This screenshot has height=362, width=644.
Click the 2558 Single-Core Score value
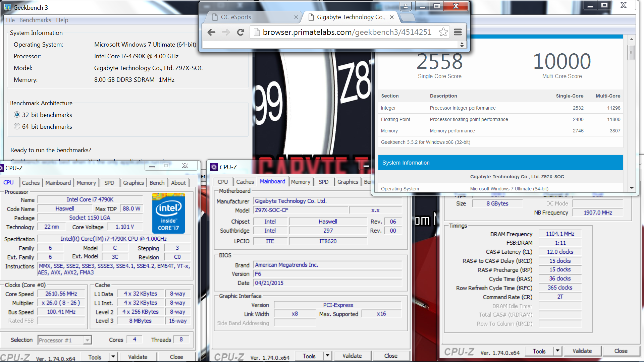[x=439, y=61]
